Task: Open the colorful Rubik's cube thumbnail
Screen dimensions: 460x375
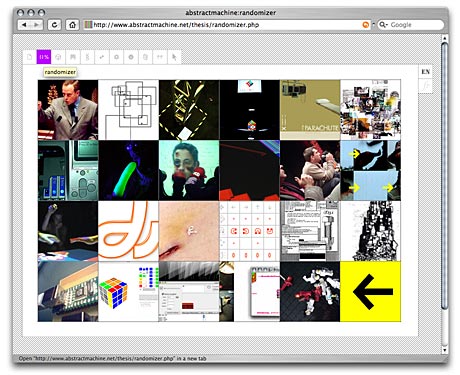Action: pos(129,291)
